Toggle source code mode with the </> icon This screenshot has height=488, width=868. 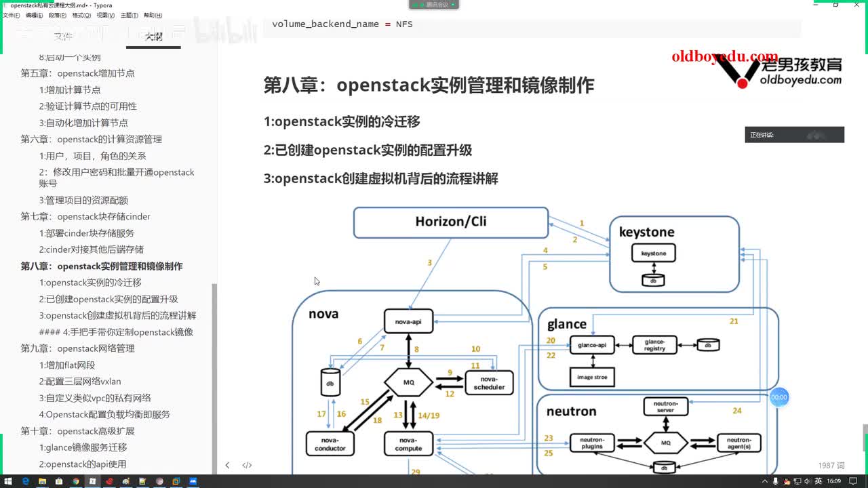click(247, 465)
